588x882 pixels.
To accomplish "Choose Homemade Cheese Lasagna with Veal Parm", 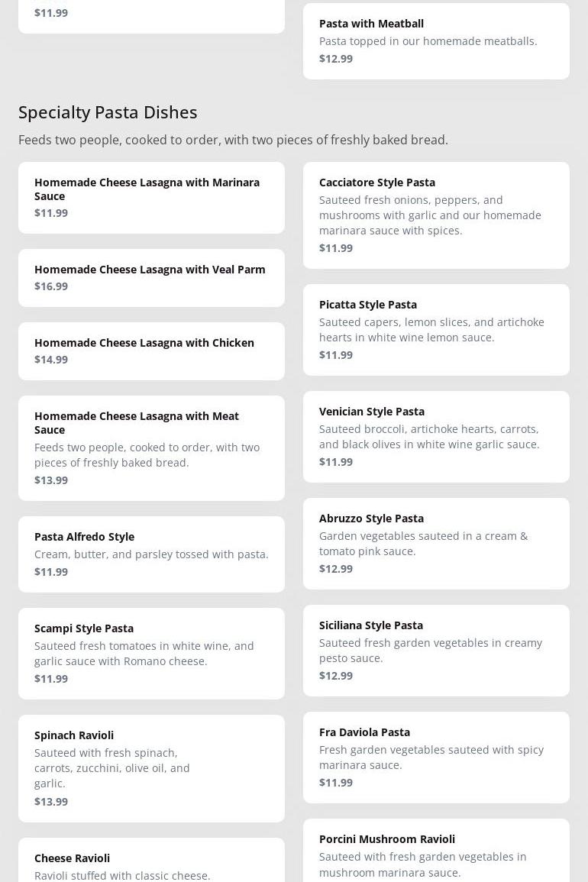I will (151, 277).
